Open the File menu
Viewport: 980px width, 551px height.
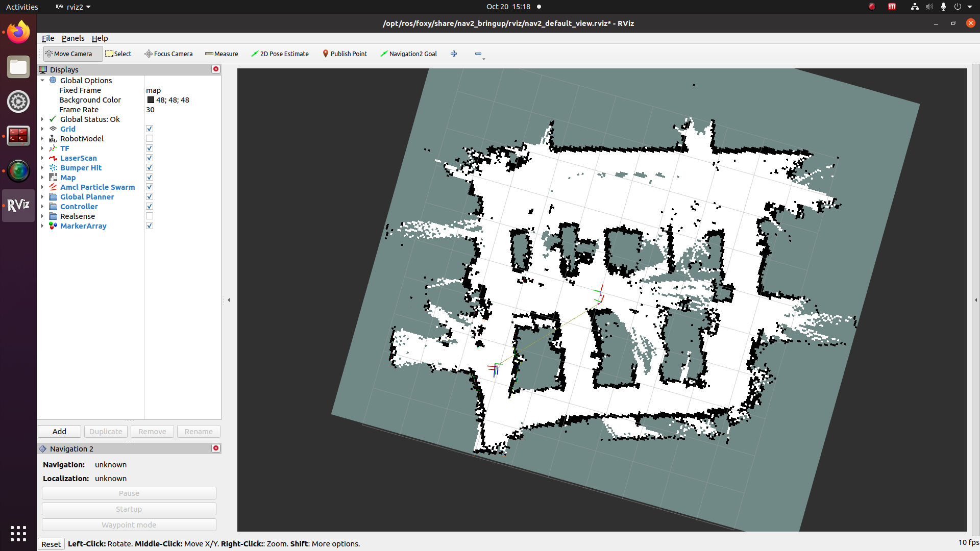pyautogui.click(x=47, y=38)
